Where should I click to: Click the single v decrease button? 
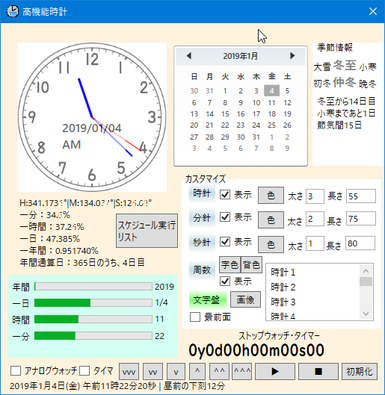click(176, 371)
